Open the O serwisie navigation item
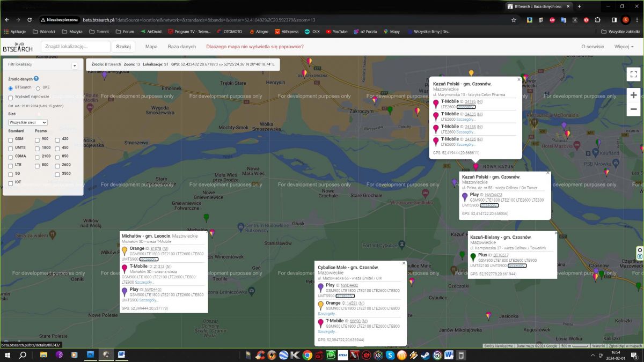644x362 pixels. click(592, 47)
